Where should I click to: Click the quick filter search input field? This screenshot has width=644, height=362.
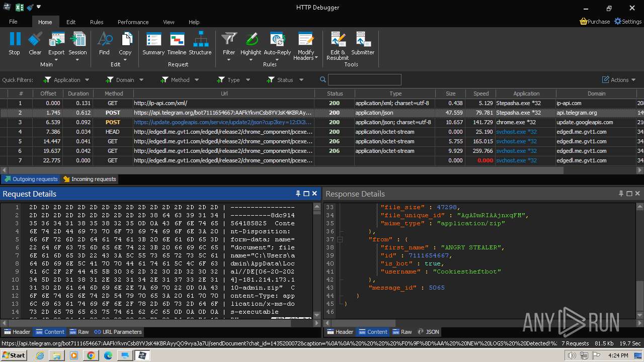365,79
